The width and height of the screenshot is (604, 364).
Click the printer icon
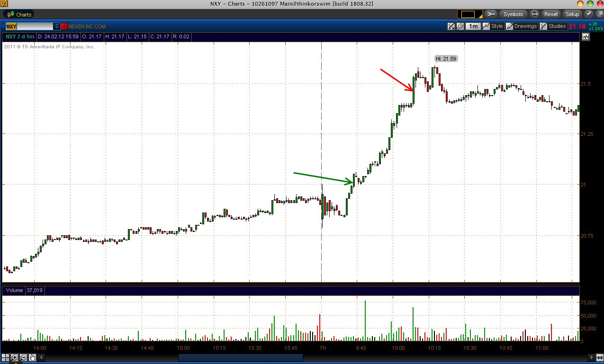coord(535,14)
